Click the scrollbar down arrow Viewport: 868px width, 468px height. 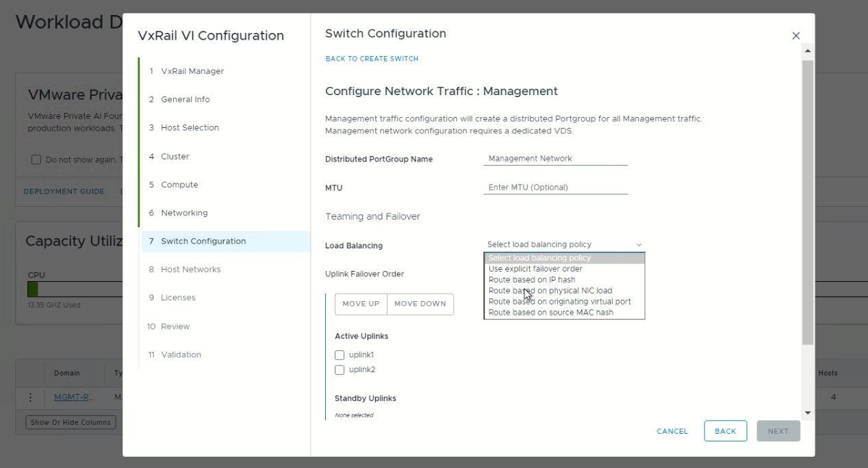coord(808,412)
